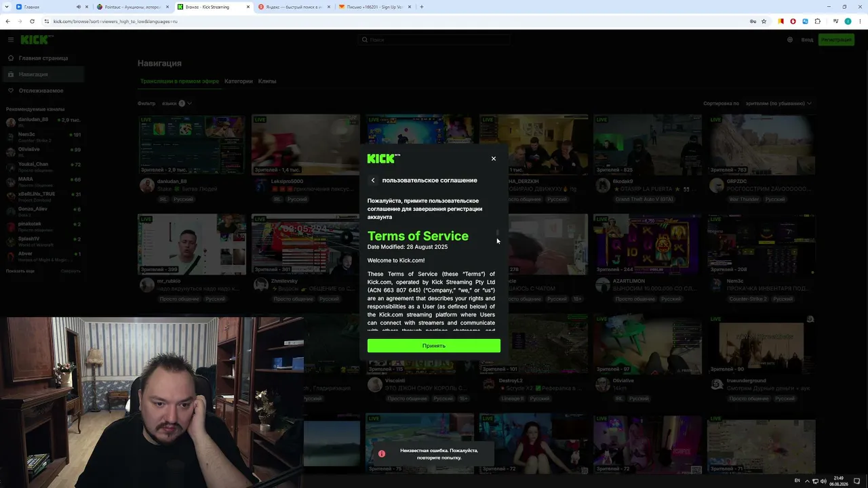Viewport: 868px width, 488px height.
Task: Open Nem3c recommended channel
Action: [x=43, y=137]
